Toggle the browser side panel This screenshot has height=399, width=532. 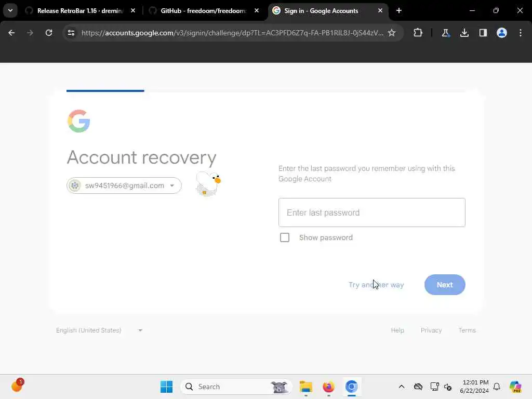click(x=483, y=33)
